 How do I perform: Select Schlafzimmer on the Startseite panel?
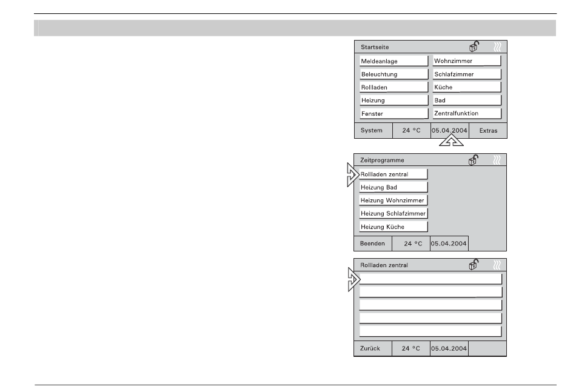[x=467, y=74]
